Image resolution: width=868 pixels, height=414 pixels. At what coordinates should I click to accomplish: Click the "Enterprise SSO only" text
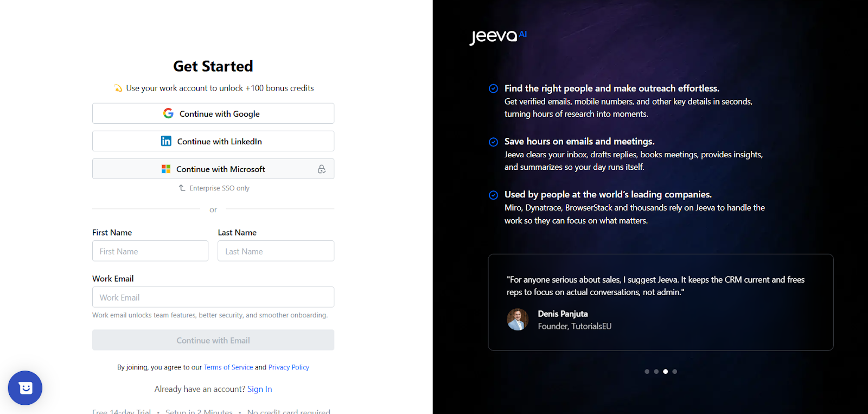pyautogui.click(x=219, y=188)
